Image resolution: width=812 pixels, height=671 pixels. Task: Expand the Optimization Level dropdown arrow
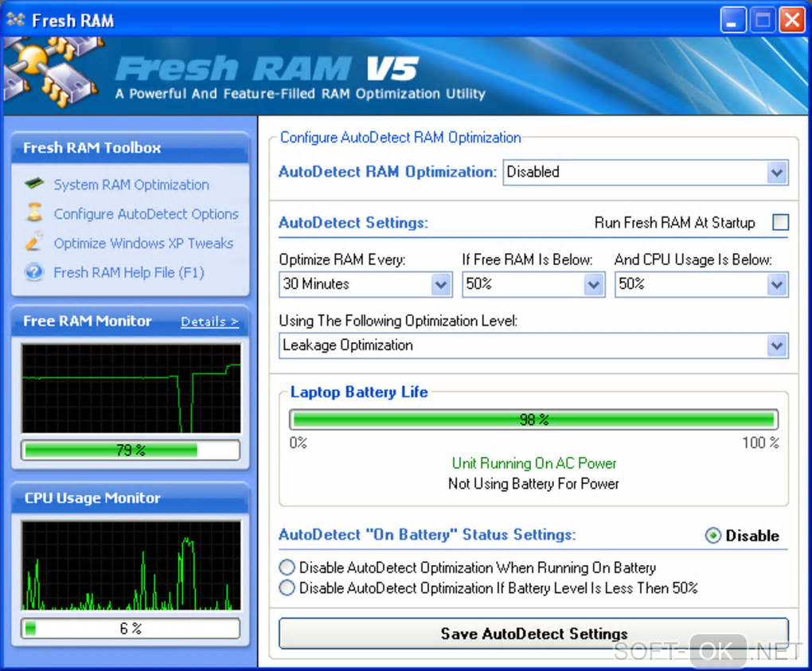pos(776,345)
